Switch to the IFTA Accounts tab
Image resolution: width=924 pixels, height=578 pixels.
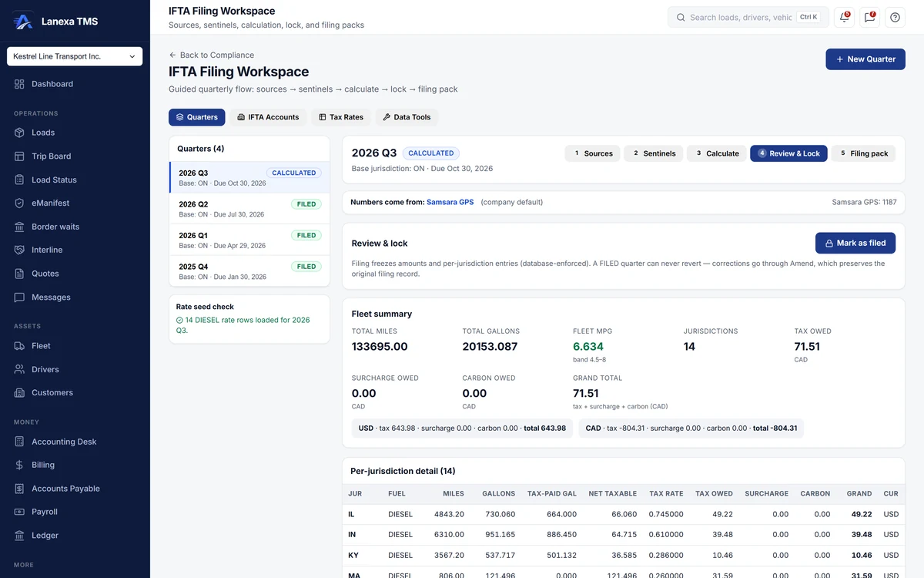pyautogui.click(x=268, y=117)
